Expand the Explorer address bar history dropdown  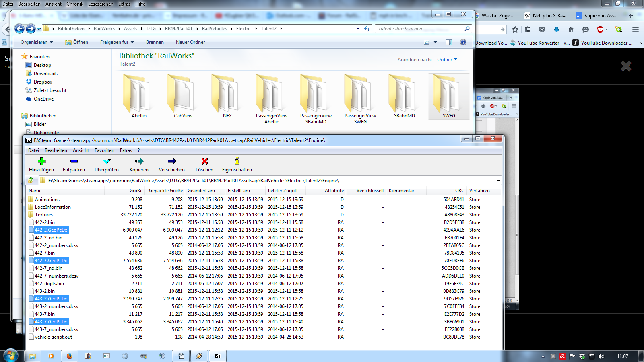tap(358, 29)
